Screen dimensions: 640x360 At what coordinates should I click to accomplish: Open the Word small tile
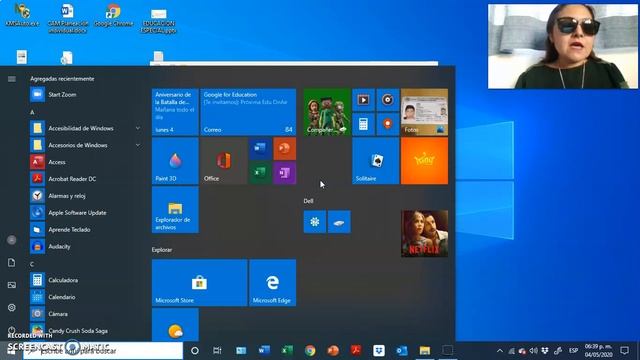pyautogui.click(x=260, y=149)
